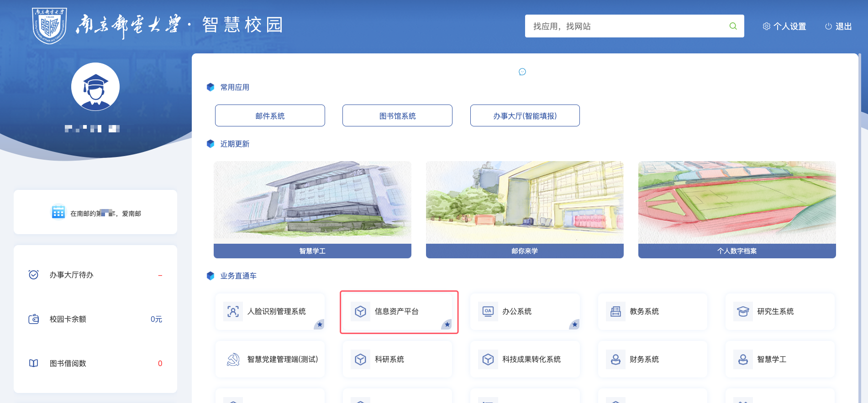This screenshot has width=868, height=403.
Task: Toggle favorite star on 办公系统
Action: [x=574, y=324]
